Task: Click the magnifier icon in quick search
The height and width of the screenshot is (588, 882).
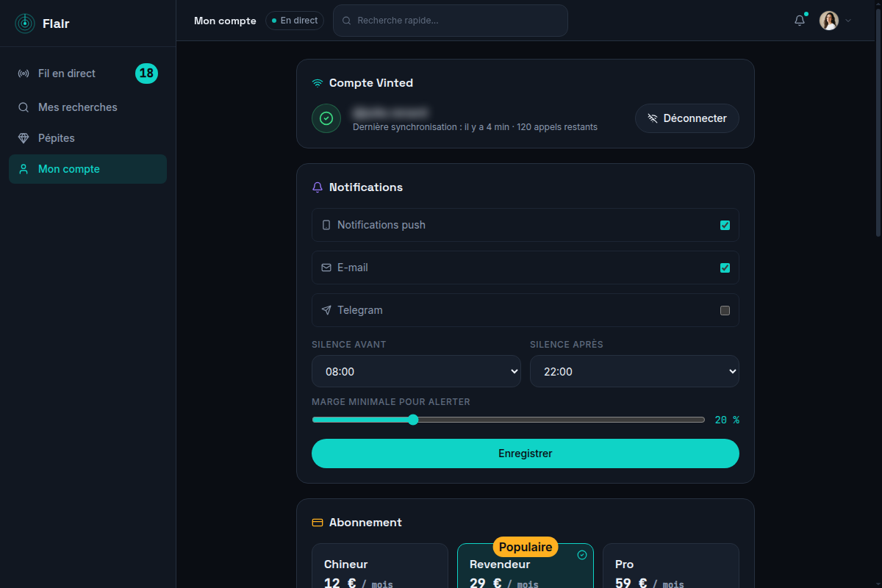Action: pyautogui.click(x=347, y=21)
